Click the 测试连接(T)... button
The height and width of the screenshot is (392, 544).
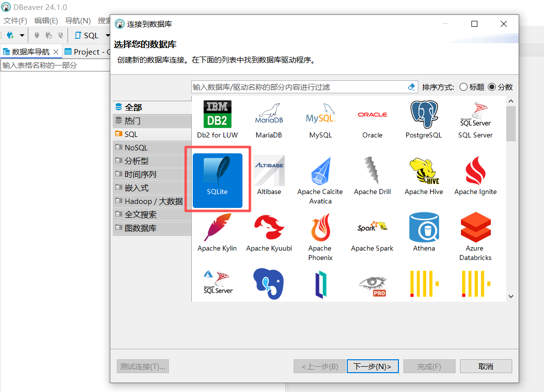[143, 366]
